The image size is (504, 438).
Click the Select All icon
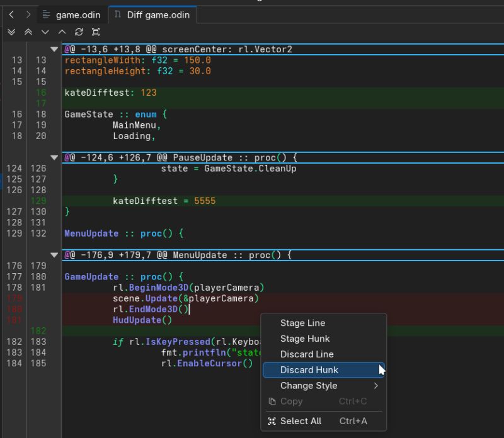point(272,421)
